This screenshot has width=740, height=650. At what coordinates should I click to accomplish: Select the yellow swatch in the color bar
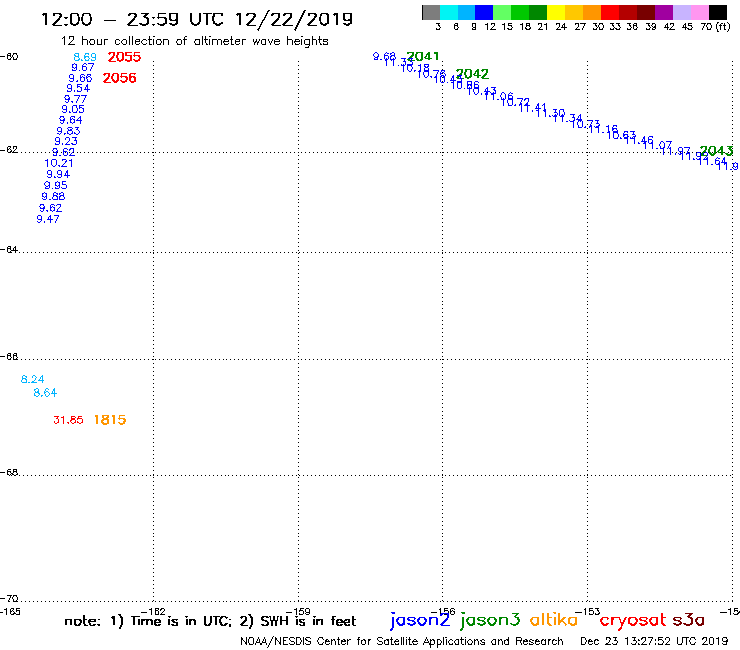(556, 12)
